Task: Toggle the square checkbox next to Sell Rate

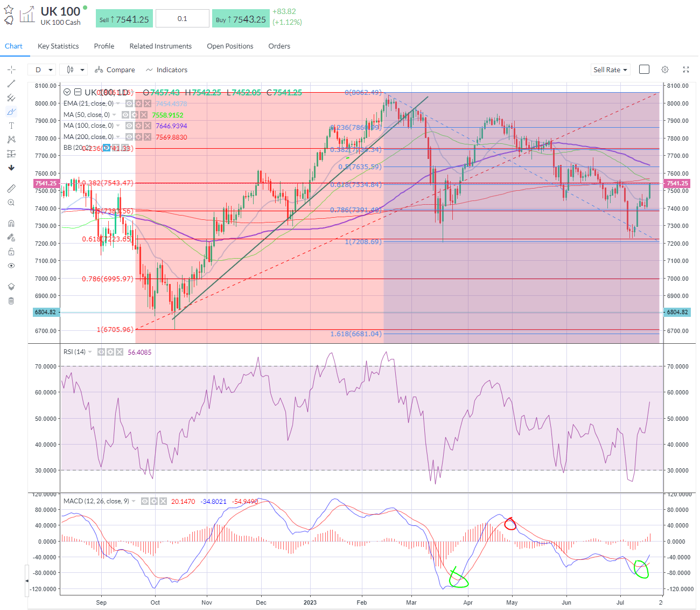Action: (644, 70)
